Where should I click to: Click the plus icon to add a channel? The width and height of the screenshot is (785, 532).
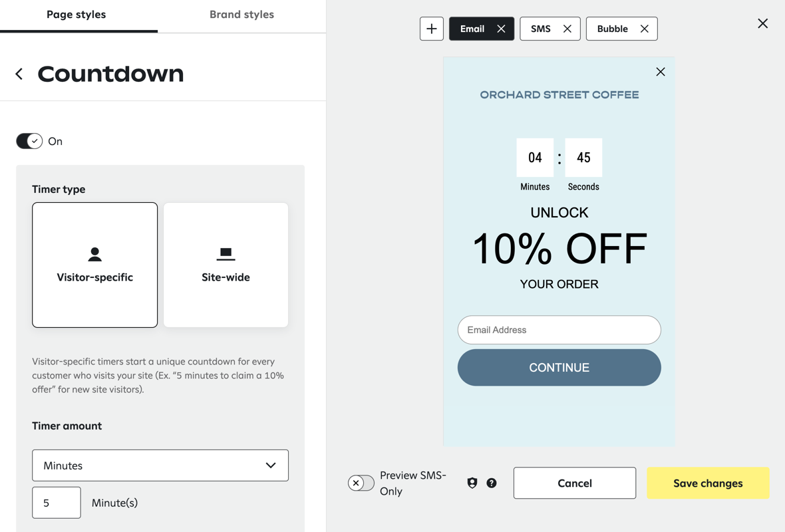click(x=431, y=29)
